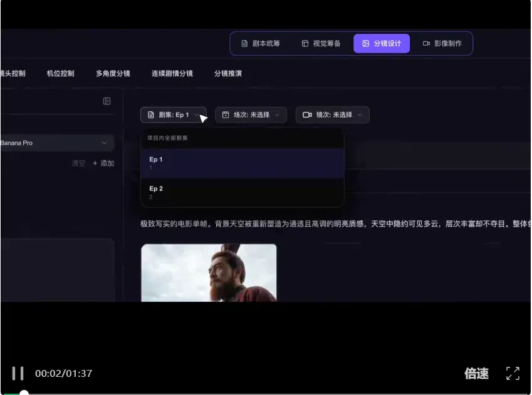Screen dimensions: 532x395
Task: Click the 00:02/01:37 time display
Action: point(63,373)
